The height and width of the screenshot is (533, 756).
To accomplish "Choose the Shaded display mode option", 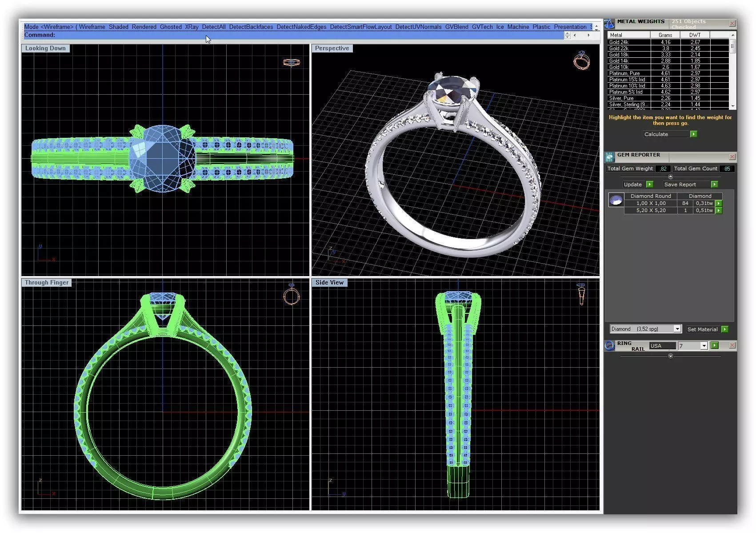I will pos(118,27).
